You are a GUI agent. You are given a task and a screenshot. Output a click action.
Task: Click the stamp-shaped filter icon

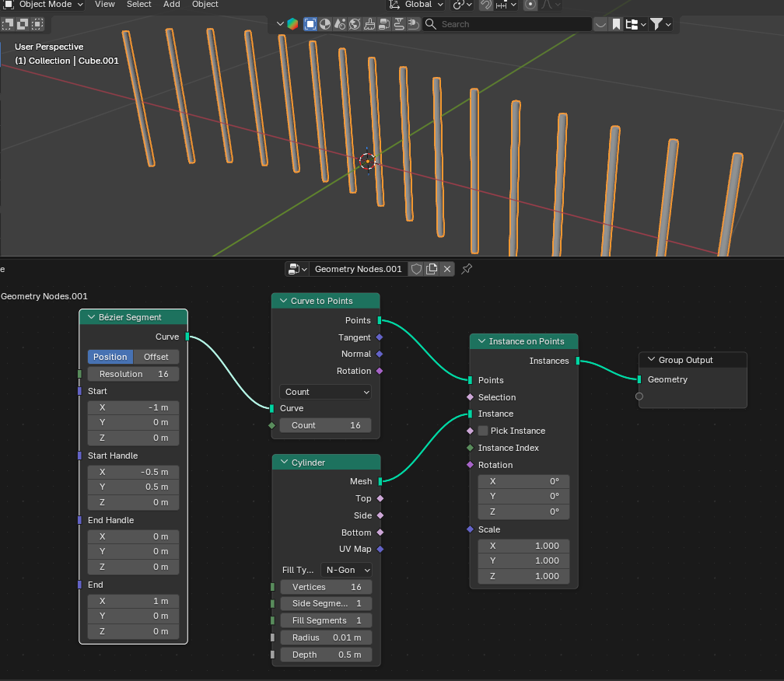tap(399, 24)
